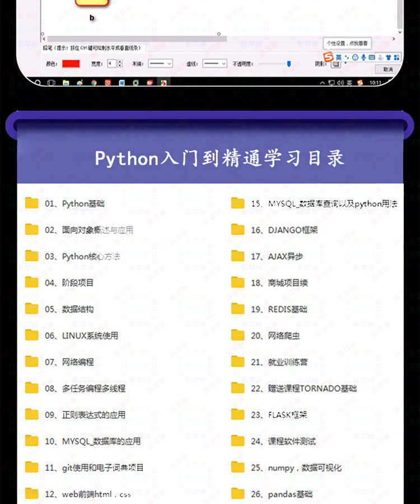
Task: Open the 末端 line end dropdown
Action: (160, 64)
